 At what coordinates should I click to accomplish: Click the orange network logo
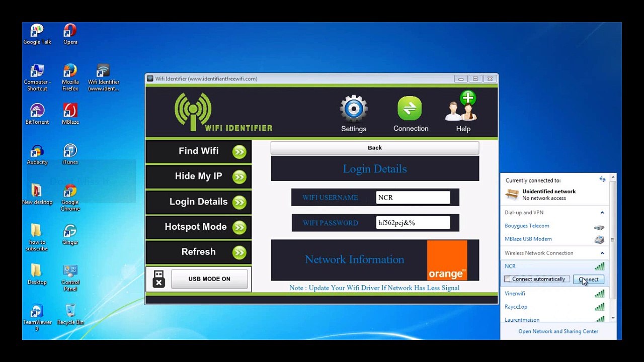tap(447, 260)
